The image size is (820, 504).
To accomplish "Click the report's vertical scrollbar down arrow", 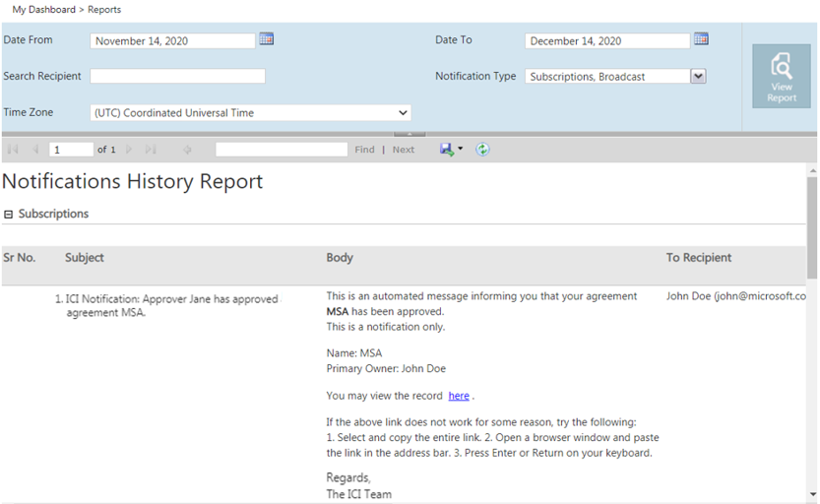I will click(812, 494).
